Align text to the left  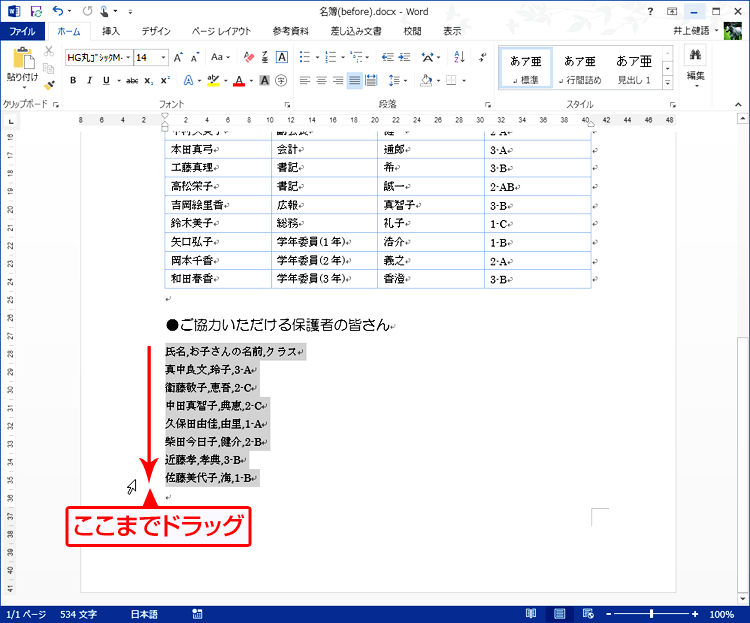305,80
